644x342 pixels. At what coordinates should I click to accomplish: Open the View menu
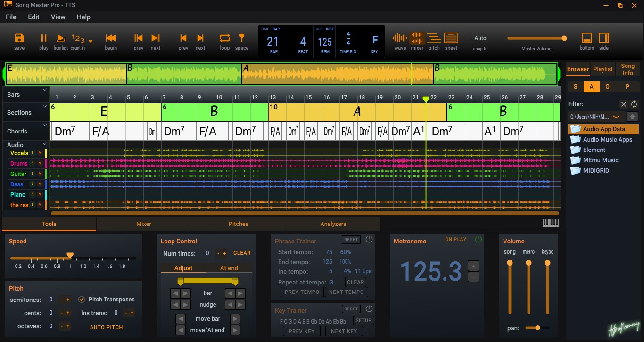pyautogui.click(x=58, y=17)
